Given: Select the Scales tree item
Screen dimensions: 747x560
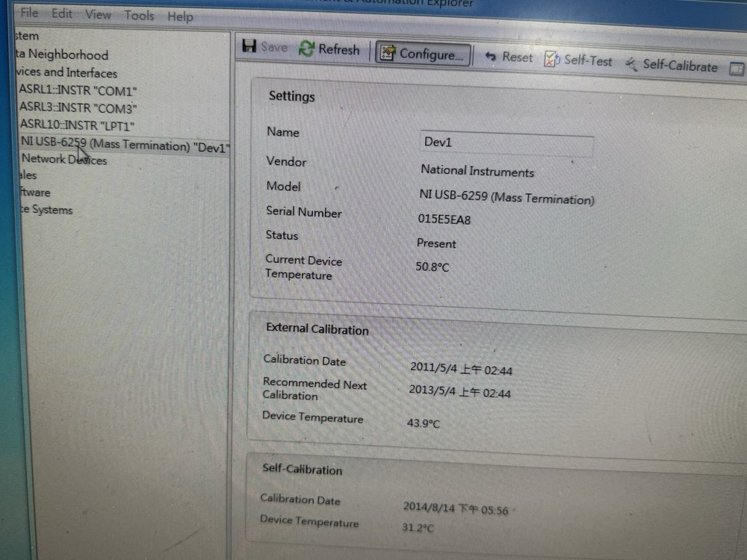Looking at the screenshot, I should pyautogui.click(x=28, y=175).
